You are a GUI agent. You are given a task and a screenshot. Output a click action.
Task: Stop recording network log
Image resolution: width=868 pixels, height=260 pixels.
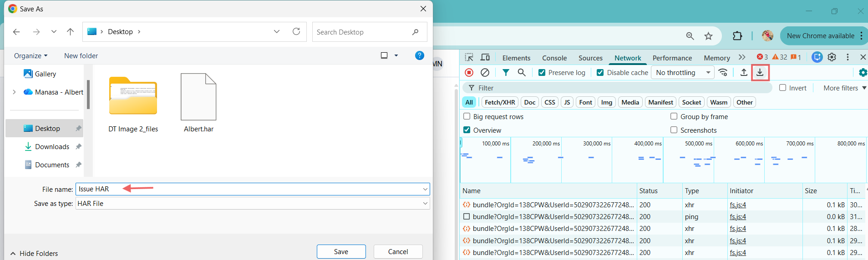click(469, 73)
